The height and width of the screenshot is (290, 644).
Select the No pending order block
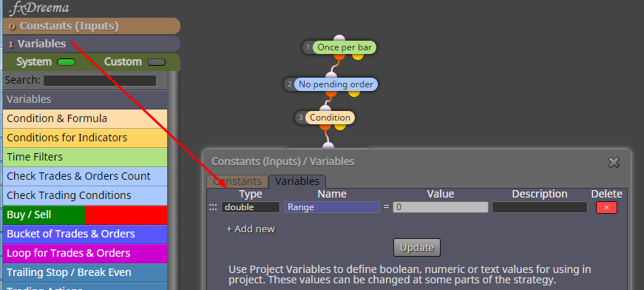click(x=336, y=84)
